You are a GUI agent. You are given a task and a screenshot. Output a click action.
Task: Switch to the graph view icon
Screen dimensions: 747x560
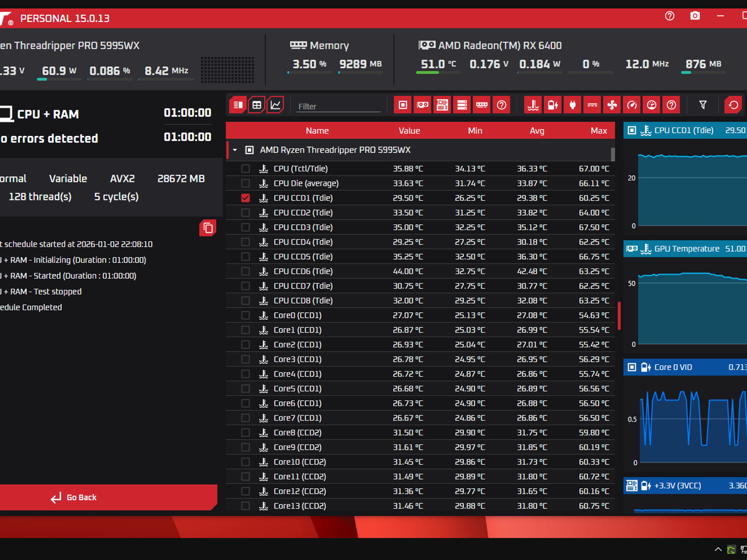click(x=275, y=105)
